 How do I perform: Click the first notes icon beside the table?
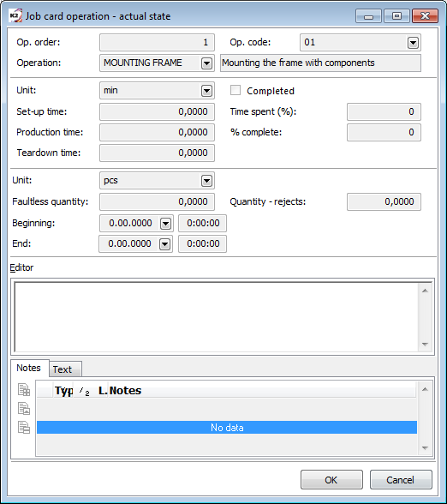24,389
